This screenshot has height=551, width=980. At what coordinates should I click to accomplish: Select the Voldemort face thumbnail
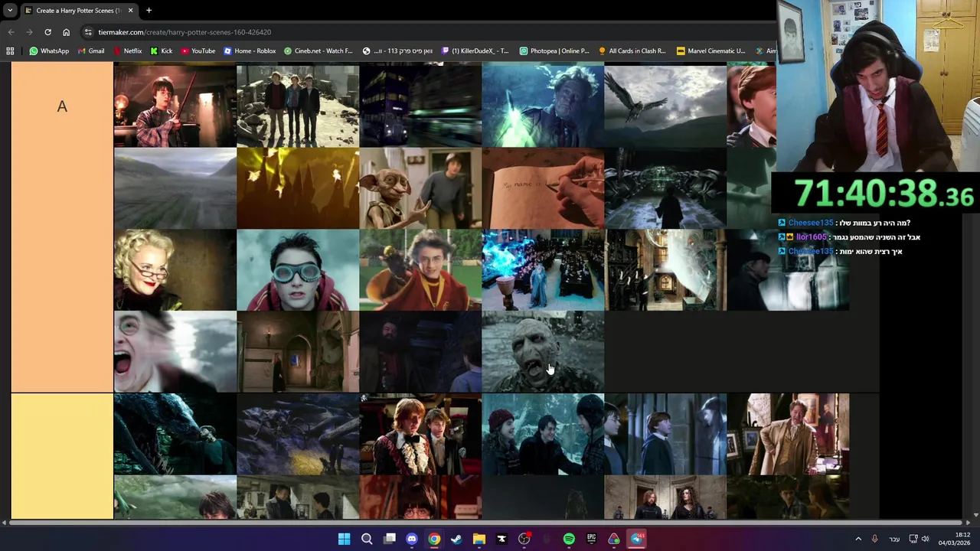point(543,351)
